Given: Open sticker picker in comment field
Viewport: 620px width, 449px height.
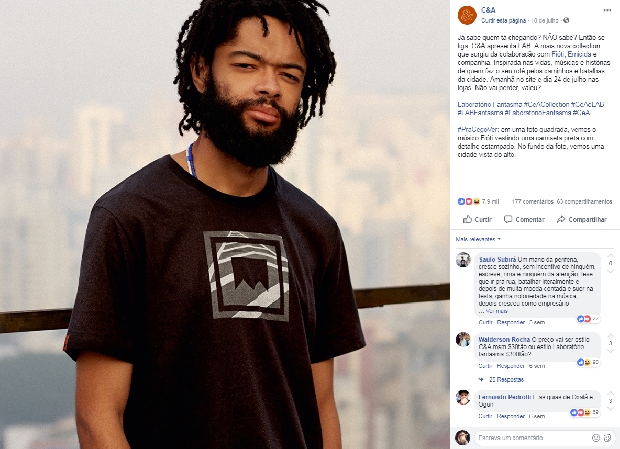Looking at the screenshot, I should [x=608, y=438].
